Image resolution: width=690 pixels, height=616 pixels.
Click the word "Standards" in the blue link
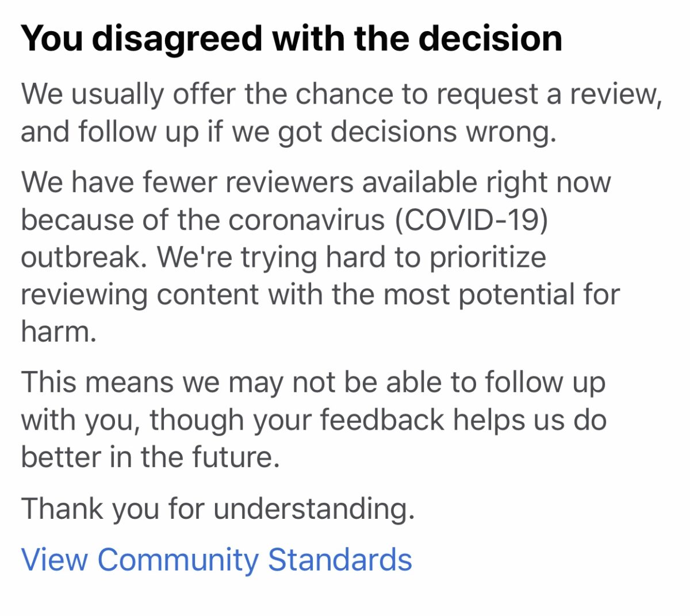[340, 559]
